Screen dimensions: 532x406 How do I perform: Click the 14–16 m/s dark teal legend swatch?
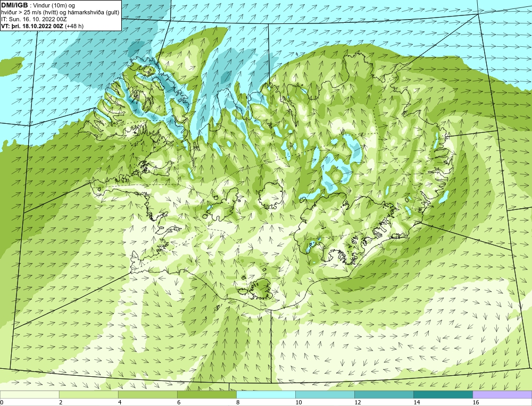click(443, 394)
